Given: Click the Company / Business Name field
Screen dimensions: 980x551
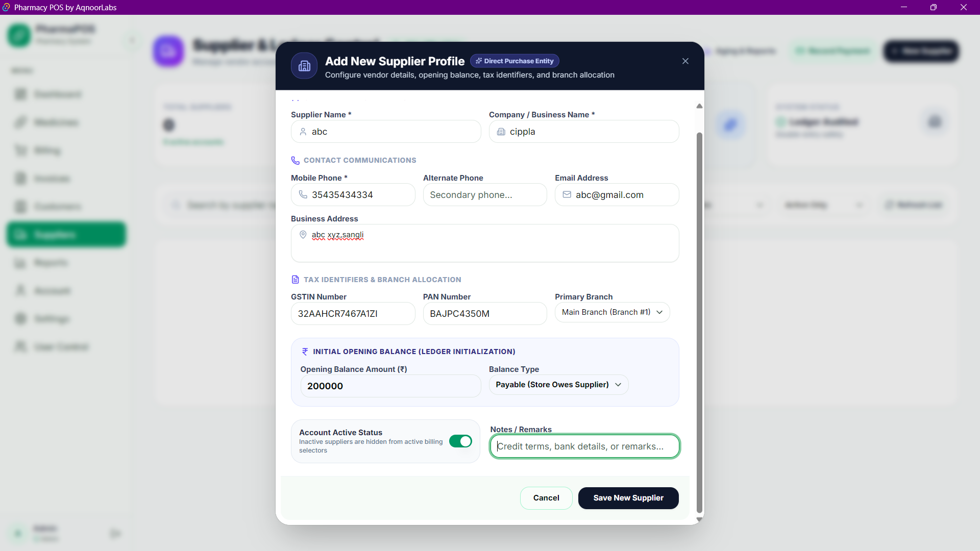Looking at the screenshot, I should [x=584, y=132].
